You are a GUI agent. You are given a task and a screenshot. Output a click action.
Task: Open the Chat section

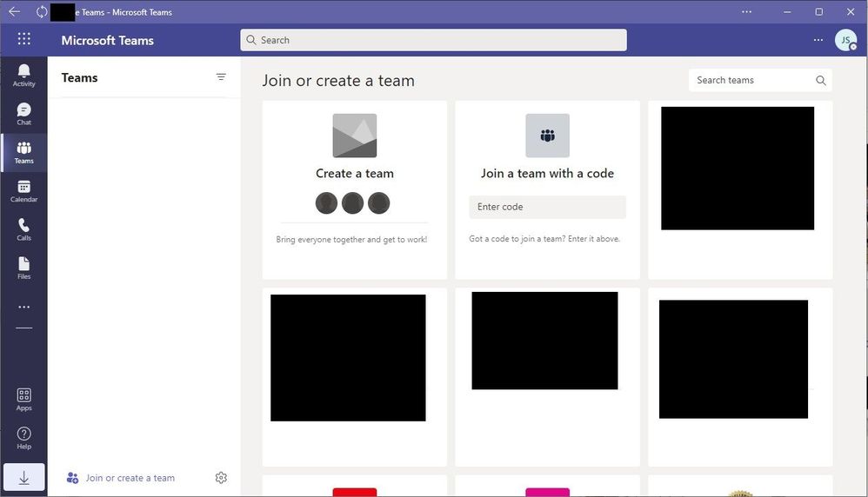[x=23, y=114]
